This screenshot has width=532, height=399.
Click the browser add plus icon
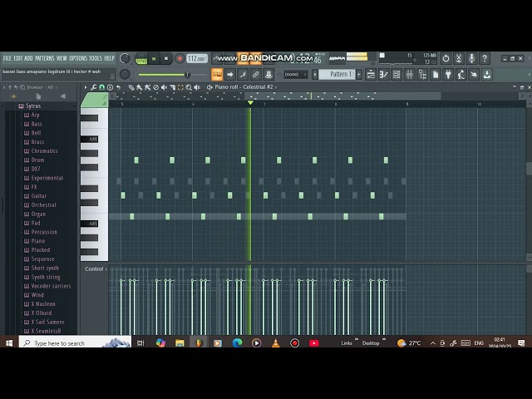(13, 96)
